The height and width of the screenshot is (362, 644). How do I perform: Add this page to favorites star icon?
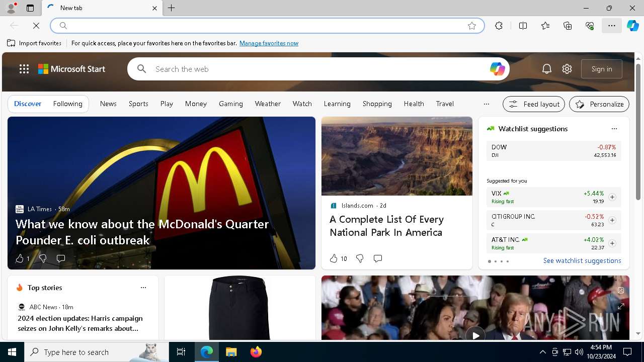point(472,26)
